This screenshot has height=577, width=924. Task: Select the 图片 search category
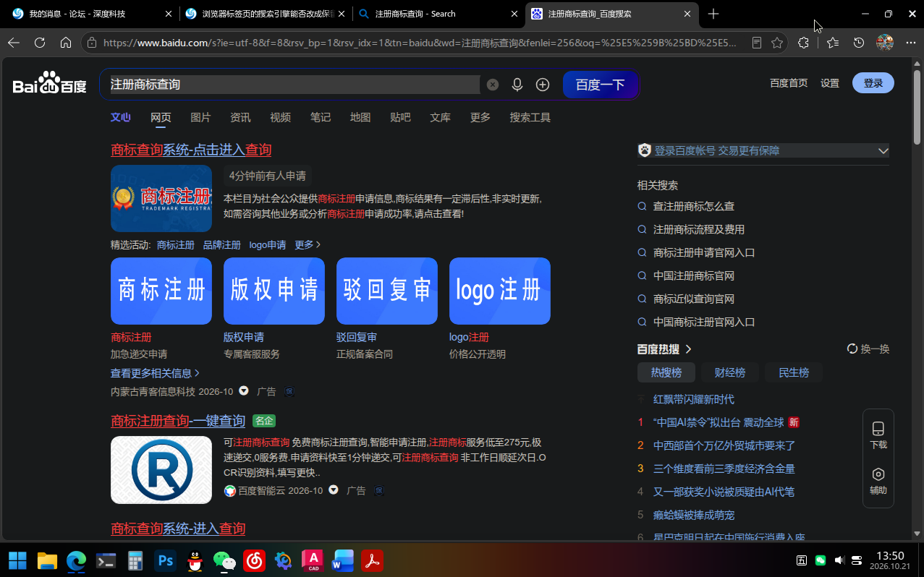[x=200, y=117]
